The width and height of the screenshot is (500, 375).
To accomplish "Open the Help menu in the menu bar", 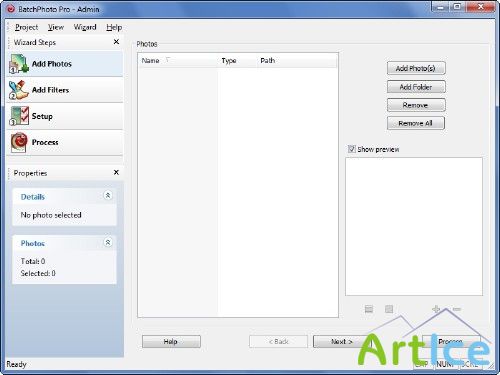I will 114,27.
